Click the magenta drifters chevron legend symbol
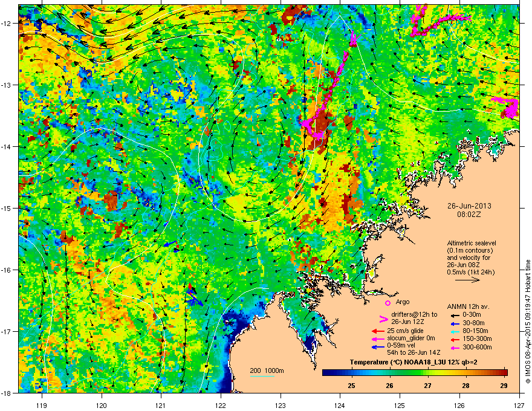The height and width of the screenshot is (411, 532). 383,319
